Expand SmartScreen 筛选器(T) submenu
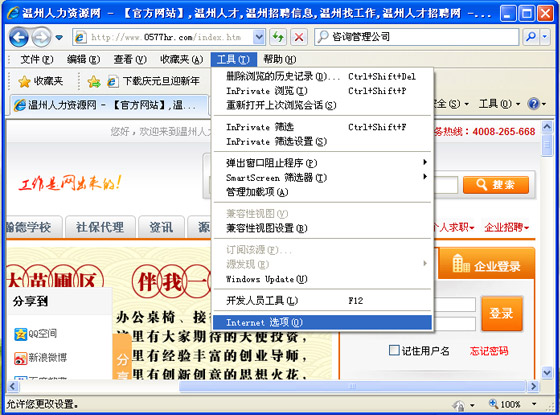Viewport: 560px width, 415px height. point(322,178)
